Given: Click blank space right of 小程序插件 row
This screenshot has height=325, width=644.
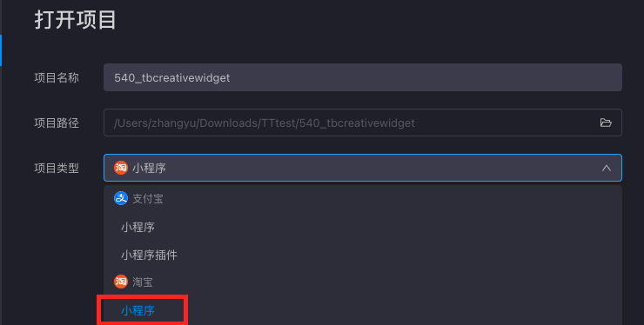Looking at the screenshot, I should coord(399,255).
